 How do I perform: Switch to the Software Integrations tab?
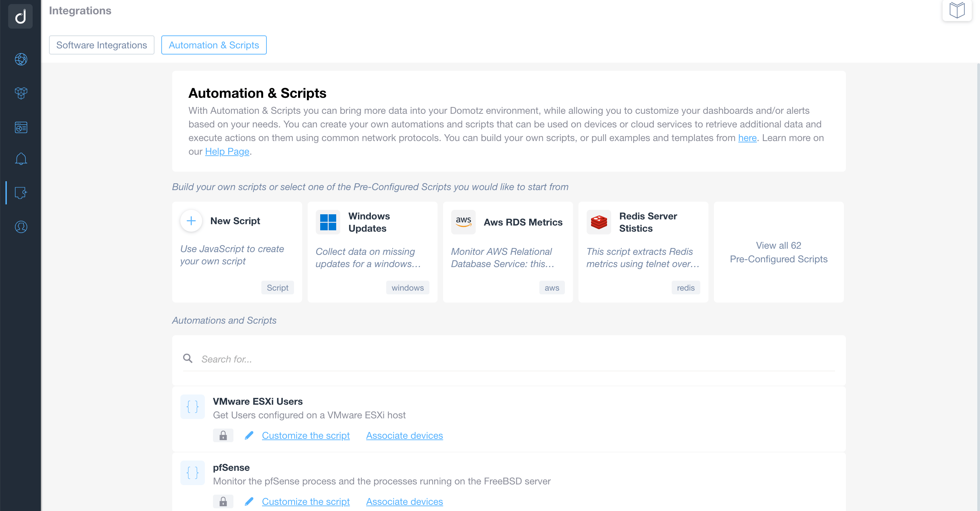coord(102,45)
